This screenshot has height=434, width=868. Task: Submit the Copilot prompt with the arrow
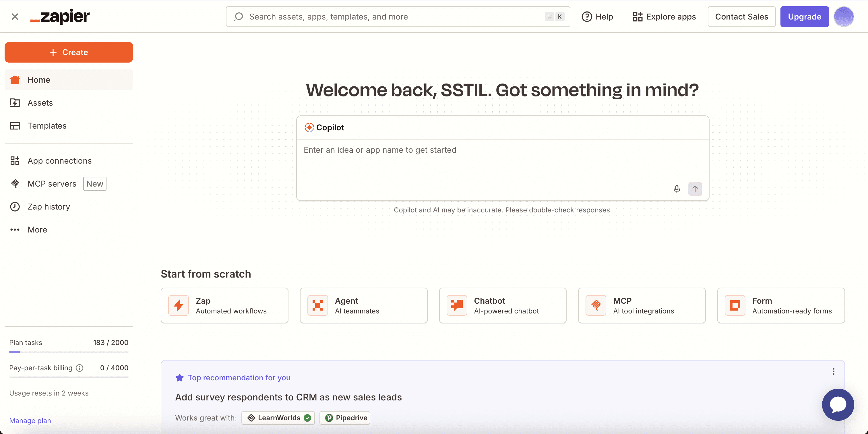click(x=695, y=189)
